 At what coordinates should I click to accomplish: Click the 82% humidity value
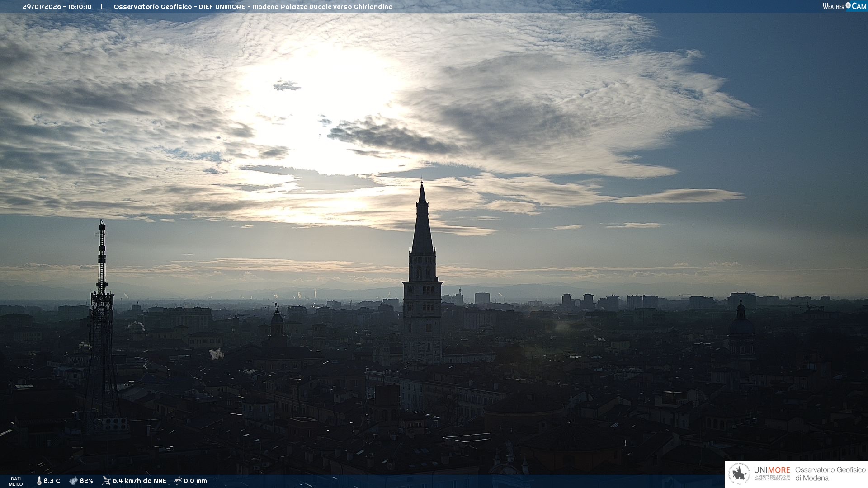point(86,481)
